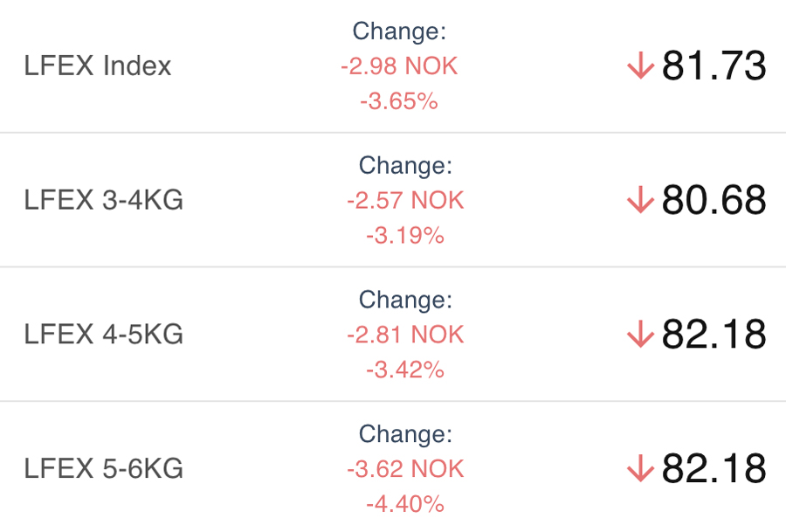
Task: Select the -3.19% change percentage
Action: click(405, 236)
